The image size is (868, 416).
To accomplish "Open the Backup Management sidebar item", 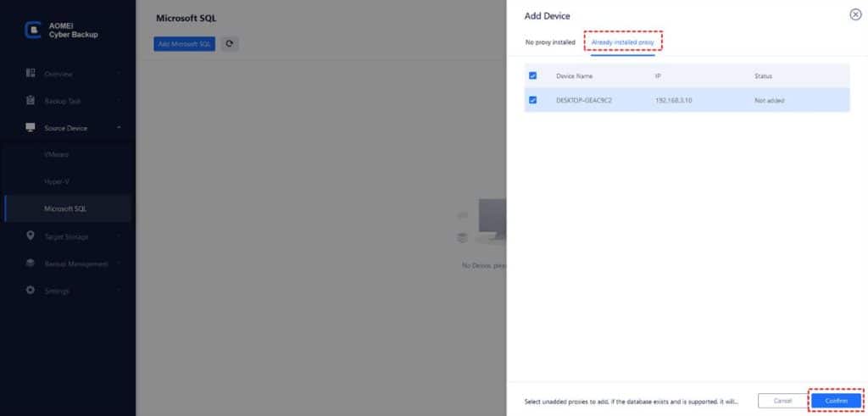I will coord(75,263).
